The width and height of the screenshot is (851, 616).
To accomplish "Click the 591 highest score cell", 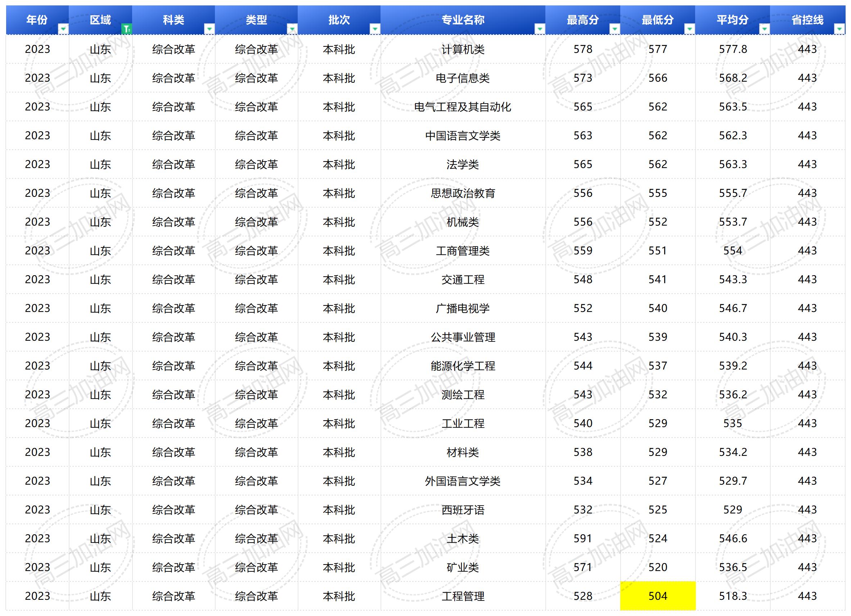I will pyautogui.click(x=583, y=539).
